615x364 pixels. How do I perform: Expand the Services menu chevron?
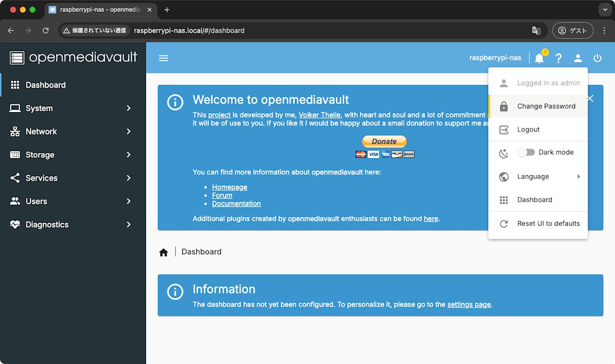point(129,178)
